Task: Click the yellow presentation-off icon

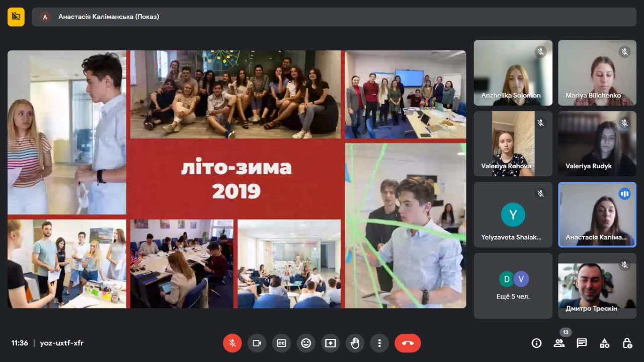Action: pos(16,17)
